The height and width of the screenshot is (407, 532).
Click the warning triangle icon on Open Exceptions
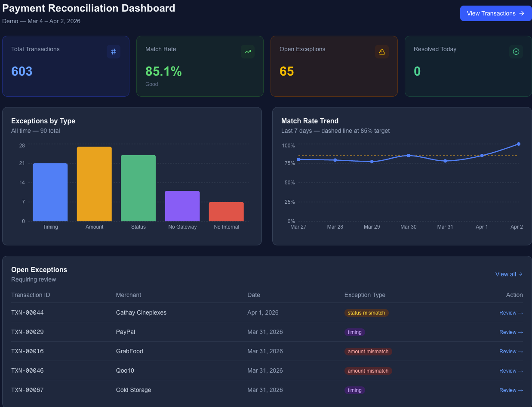coord(382,52)
